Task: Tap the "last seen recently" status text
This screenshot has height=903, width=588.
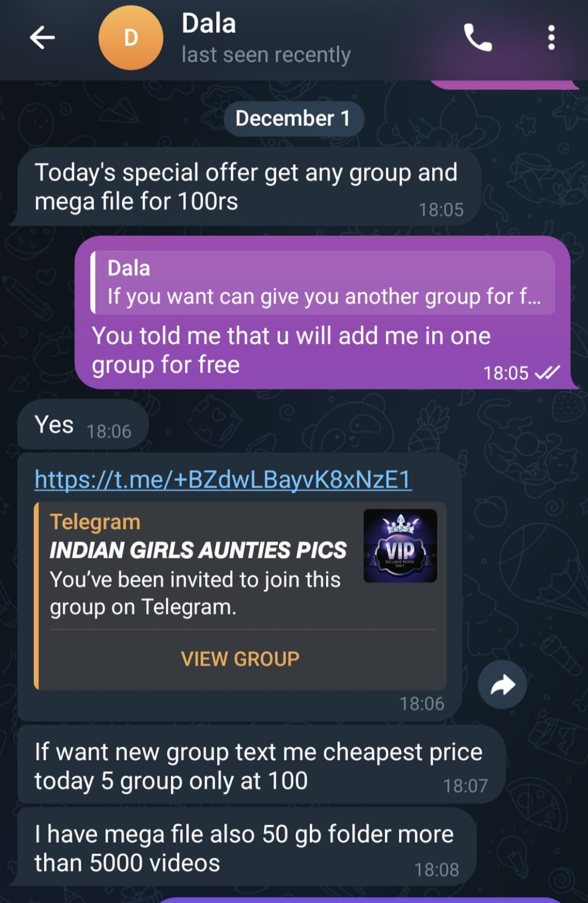Action: click(x=266, y=55)
